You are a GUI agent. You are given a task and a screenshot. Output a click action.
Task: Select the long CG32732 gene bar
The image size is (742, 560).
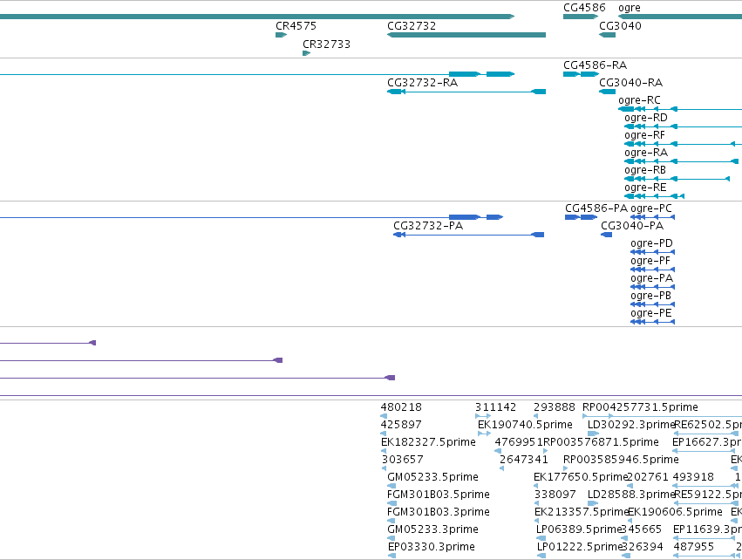click(466, 35)
